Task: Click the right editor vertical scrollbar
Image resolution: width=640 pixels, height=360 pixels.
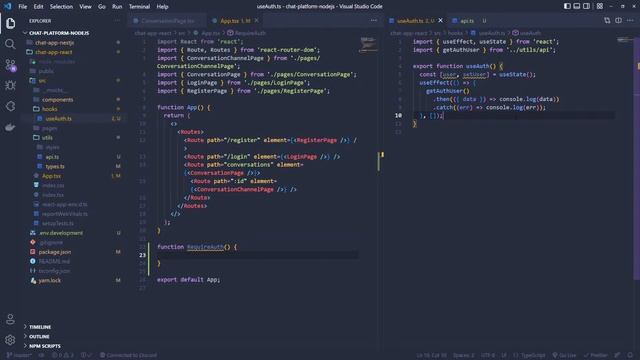Action: 637,158
